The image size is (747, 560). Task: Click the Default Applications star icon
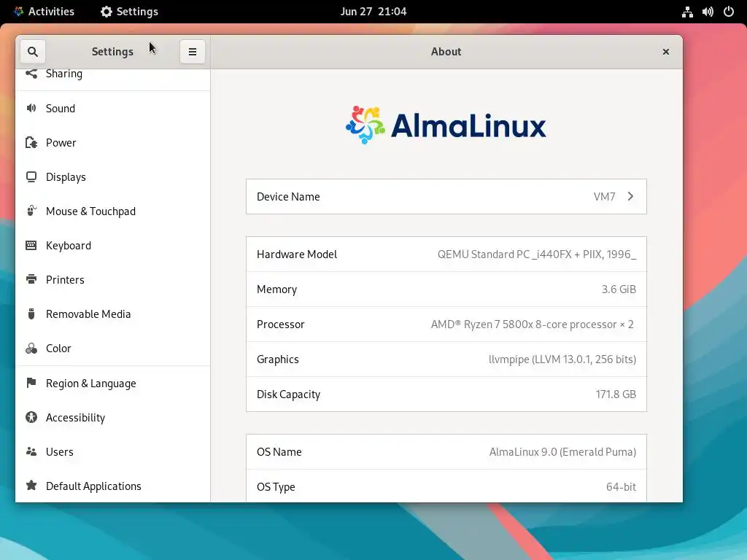[31, 486]
